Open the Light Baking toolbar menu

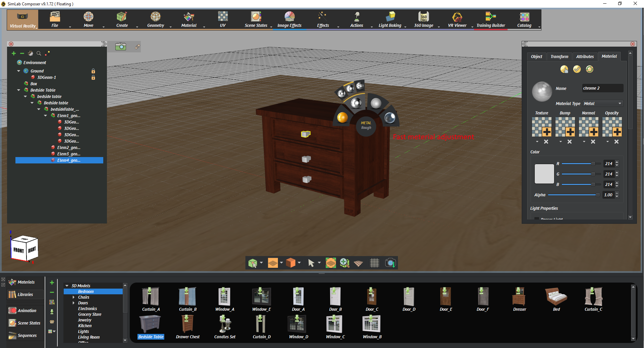tap(390, 19)
